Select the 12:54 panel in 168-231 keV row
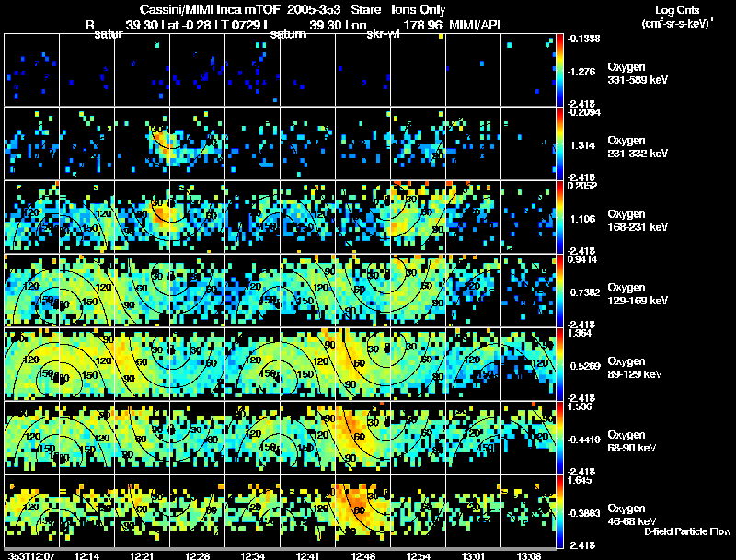 point(419,217)
